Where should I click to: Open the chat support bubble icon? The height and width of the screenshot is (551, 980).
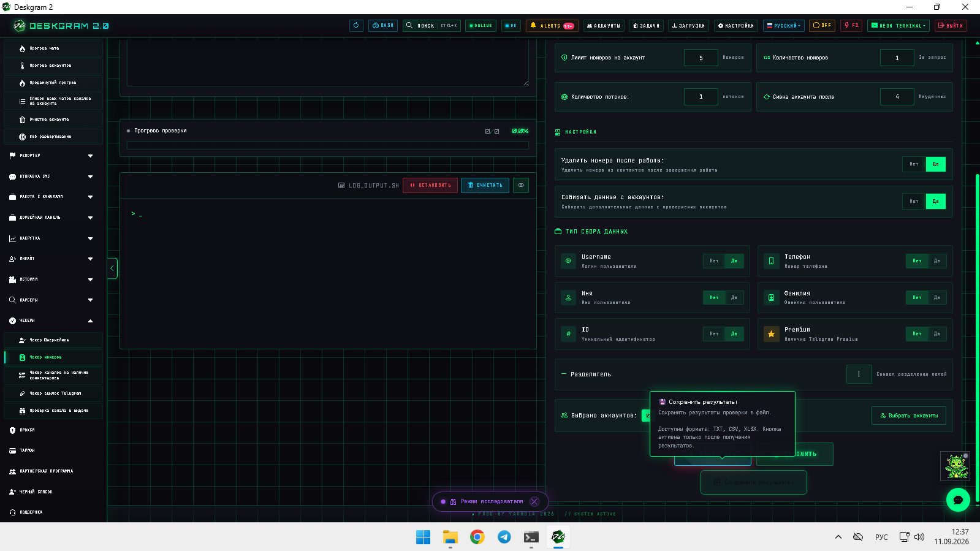tap(958, 500)
